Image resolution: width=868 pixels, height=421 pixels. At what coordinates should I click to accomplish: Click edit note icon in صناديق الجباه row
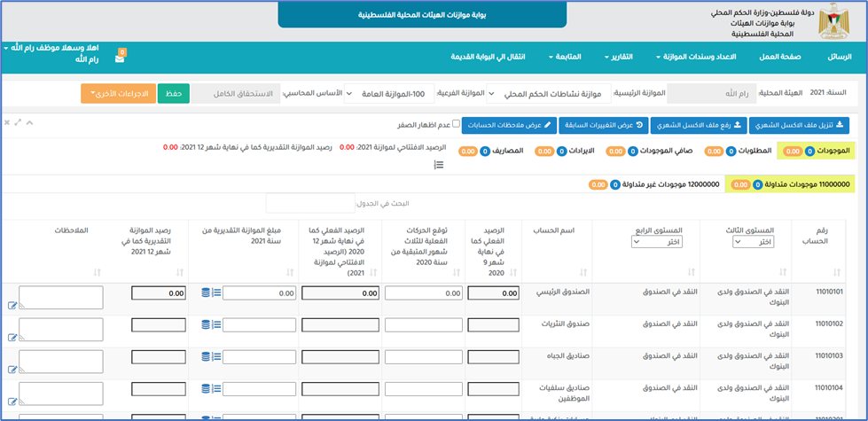pos(12,370)
